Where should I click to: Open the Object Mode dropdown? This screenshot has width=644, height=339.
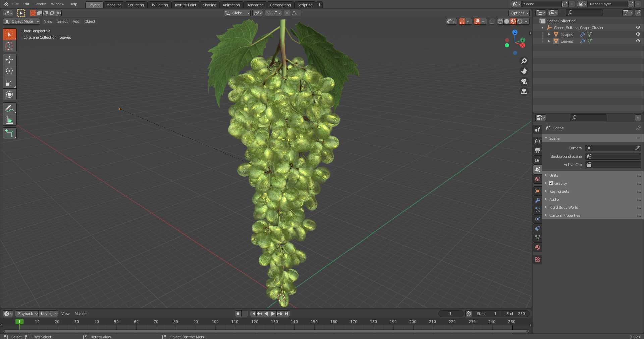pos(21,21)
